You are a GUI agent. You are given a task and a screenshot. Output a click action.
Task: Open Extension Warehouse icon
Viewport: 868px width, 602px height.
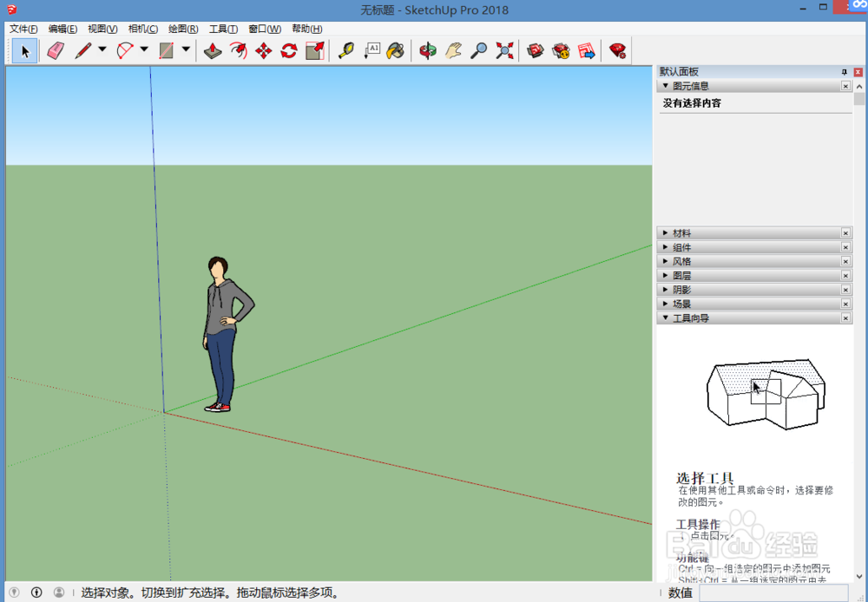pyautogui.click(x=561, y=51)
